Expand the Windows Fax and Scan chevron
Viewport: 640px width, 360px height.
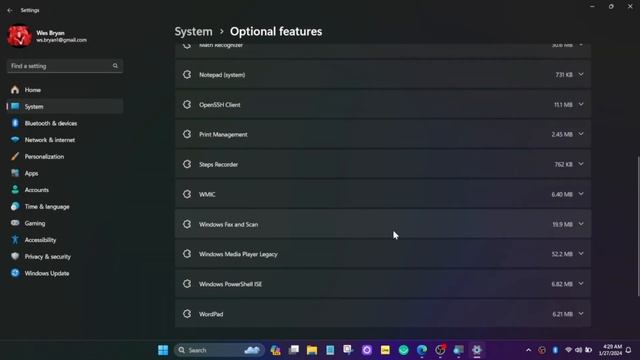coord(581,224)
